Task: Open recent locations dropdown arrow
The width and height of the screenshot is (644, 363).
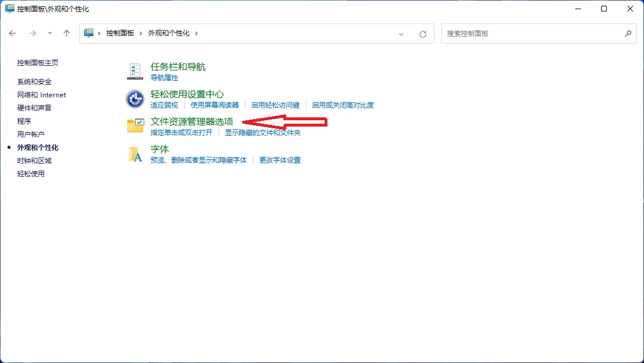Action: click(50, 33)
